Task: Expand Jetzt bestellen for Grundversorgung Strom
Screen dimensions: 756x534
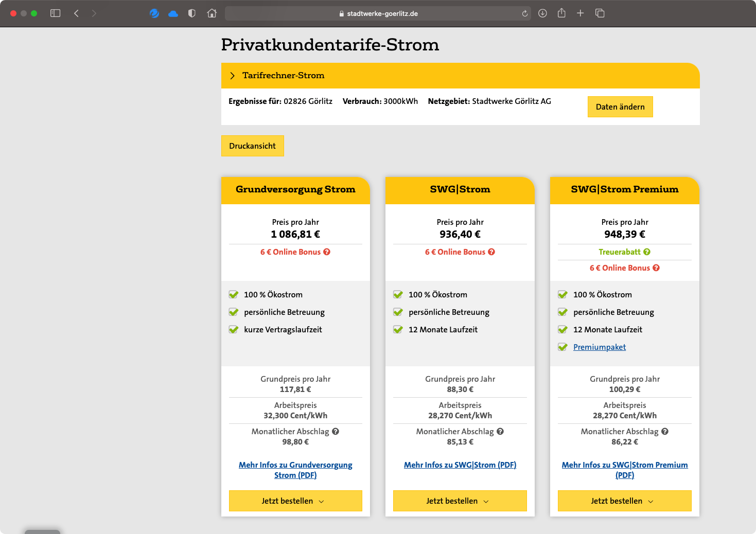Action: (295, 501)
